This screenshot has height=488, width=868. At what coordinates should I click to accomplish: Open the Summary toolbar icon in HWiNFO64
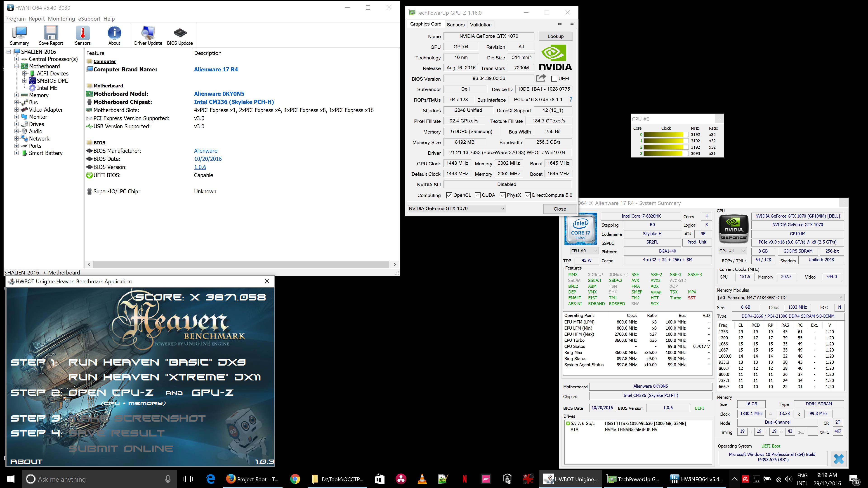click(19, 35)
